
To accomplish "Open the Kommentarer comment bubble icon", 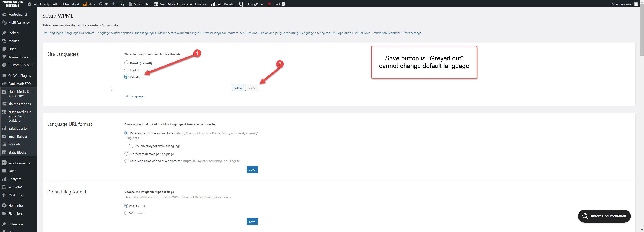I will pyautogui.click(x=4, y=57).
